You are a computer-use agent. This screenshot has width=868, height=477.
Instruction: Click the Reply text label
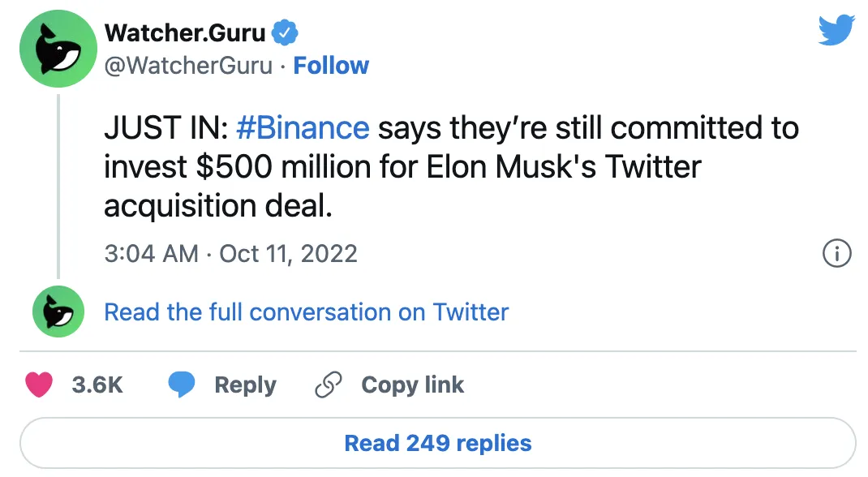tap(245, 385)
